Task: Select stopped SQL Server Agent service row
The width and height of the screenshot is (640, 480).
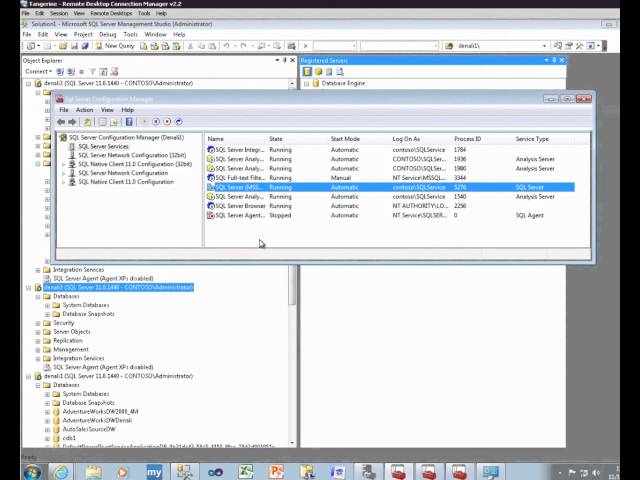Action: [391, 216]
